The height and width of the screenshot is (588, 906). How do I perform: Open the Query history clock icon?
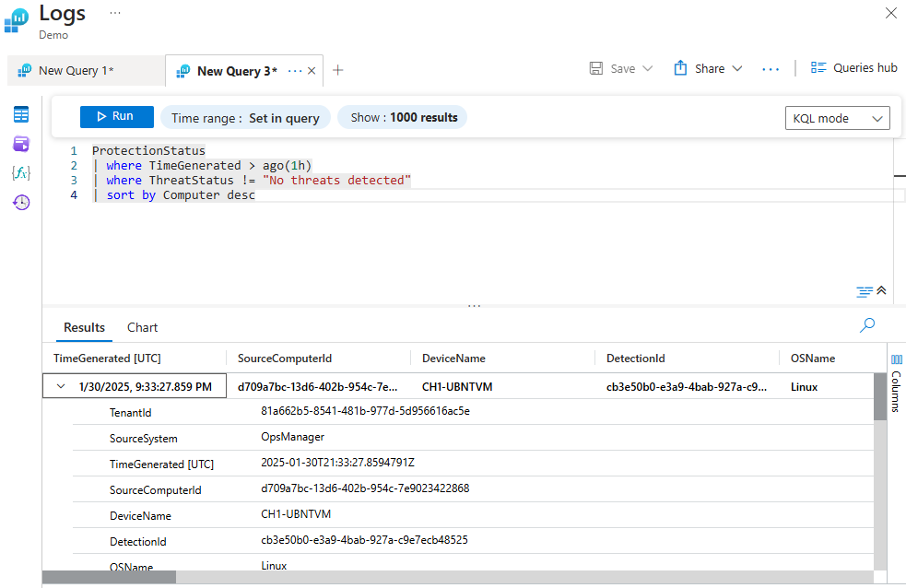click(21, 202)
